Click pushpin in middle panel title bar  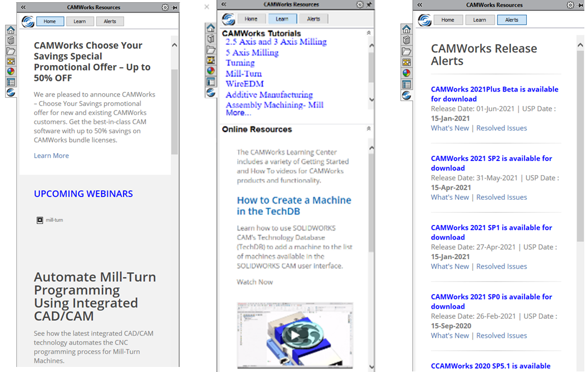[x=369, y=4]
